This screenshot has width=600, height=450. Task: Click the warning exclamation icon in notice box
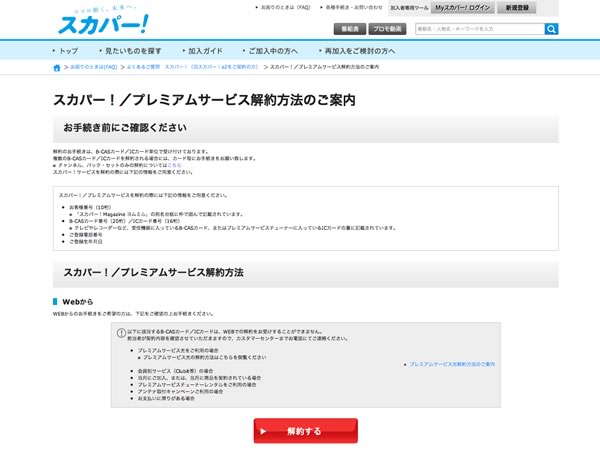(121, 333)
